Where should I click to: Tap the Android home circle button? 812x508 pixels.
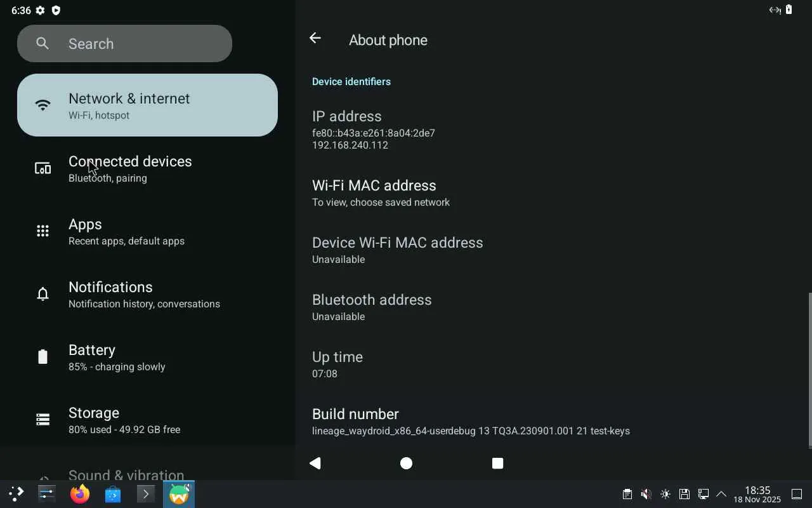[407, 464]
